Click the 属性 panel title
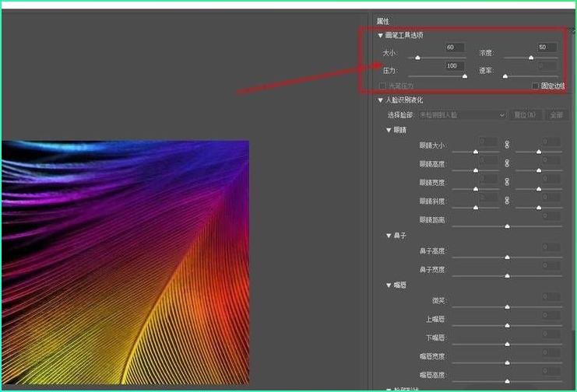The image size is (577, 392). 383,21
